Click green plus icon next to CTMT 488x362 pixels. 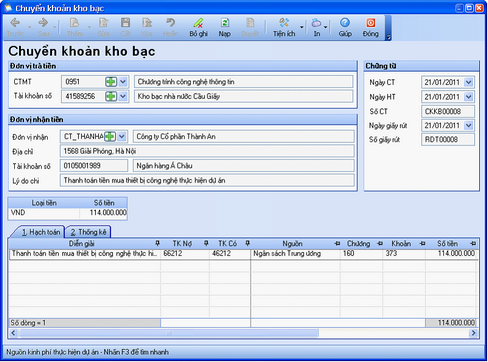(x=111, y=82)
